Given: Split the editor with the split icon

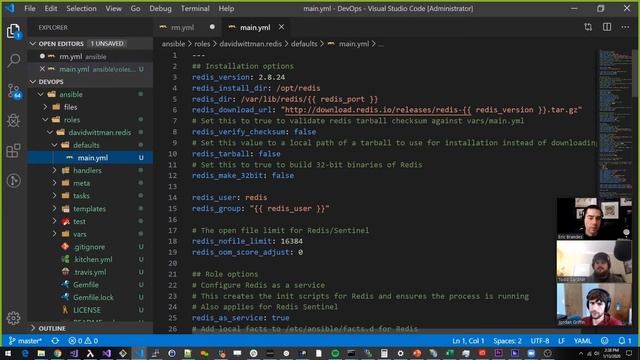Looking at the screenshot, I should pyautogui.click(x=607, y=27).
